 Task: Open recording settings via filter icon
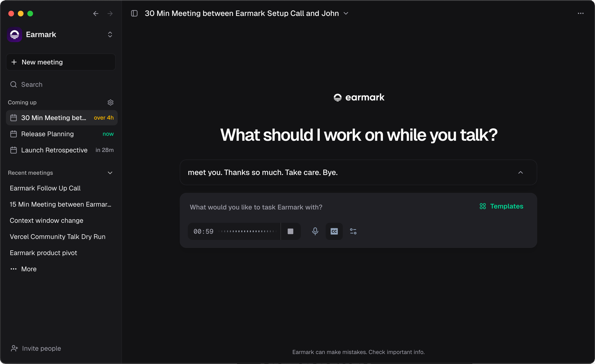pos(353,231)
